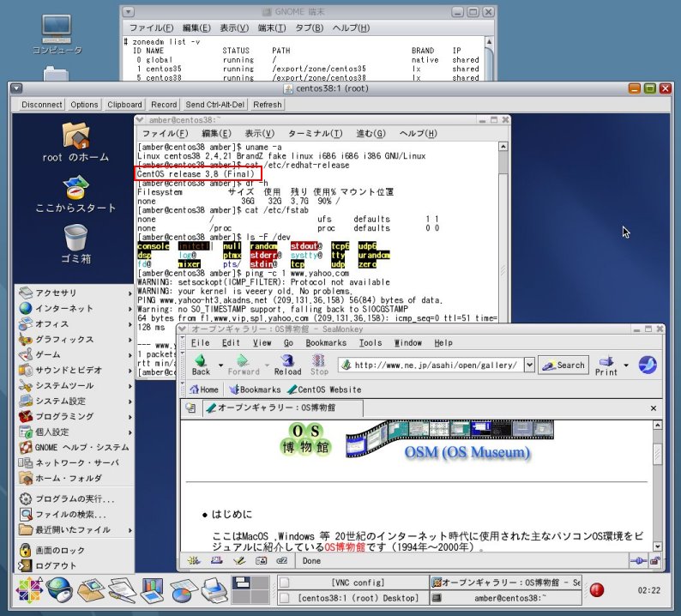This screenshot has width=681, height=616.
Task: Launch the presentation panel icon
Action: pos(153,590)
